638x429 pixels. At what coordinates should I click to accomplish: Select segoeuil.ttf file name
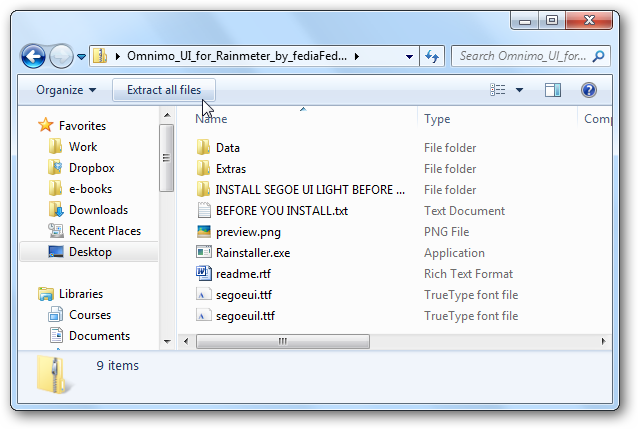pyautogui.click(x=245, y=316)
